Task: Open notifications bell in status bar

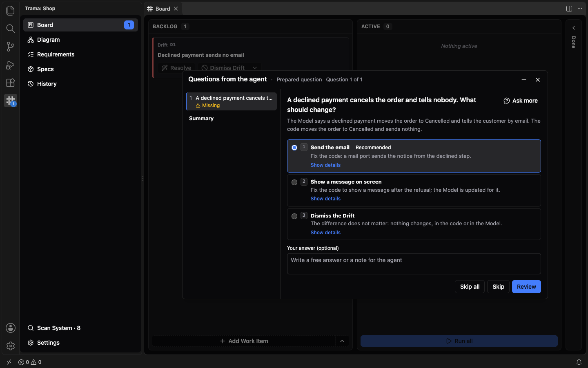Action: pos(579,362)
